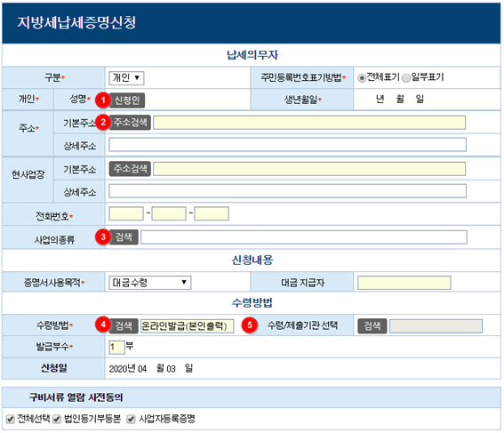Toggle the 사업자등록증명 checkbox

(x=131, y=419)
